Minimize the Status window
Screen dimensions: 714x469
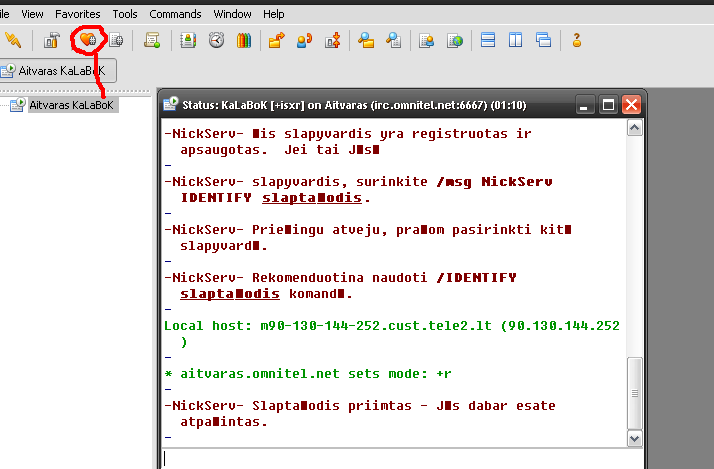click(584, 105)
